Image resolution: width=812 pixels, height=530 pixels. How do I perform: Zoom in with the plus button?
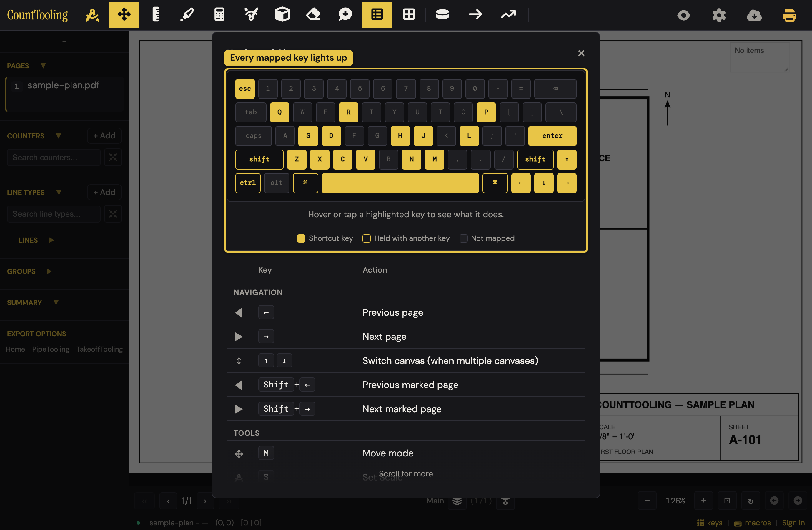(704, 501)
